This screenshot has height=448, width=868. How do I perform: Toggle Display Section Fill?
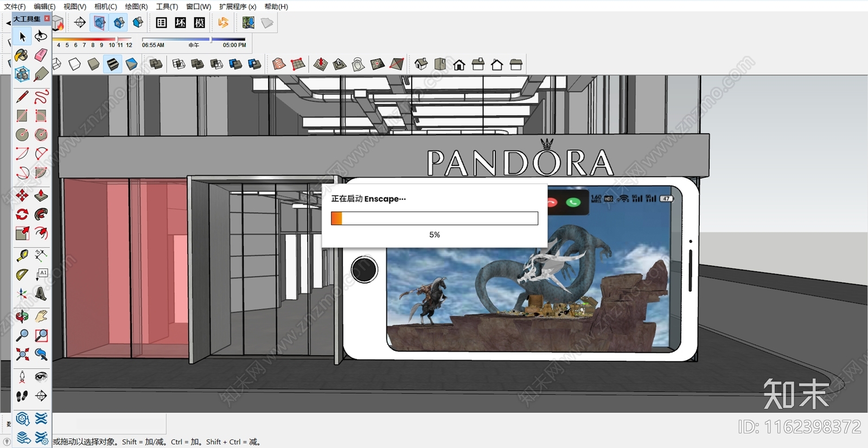click(x=138, y=22)
